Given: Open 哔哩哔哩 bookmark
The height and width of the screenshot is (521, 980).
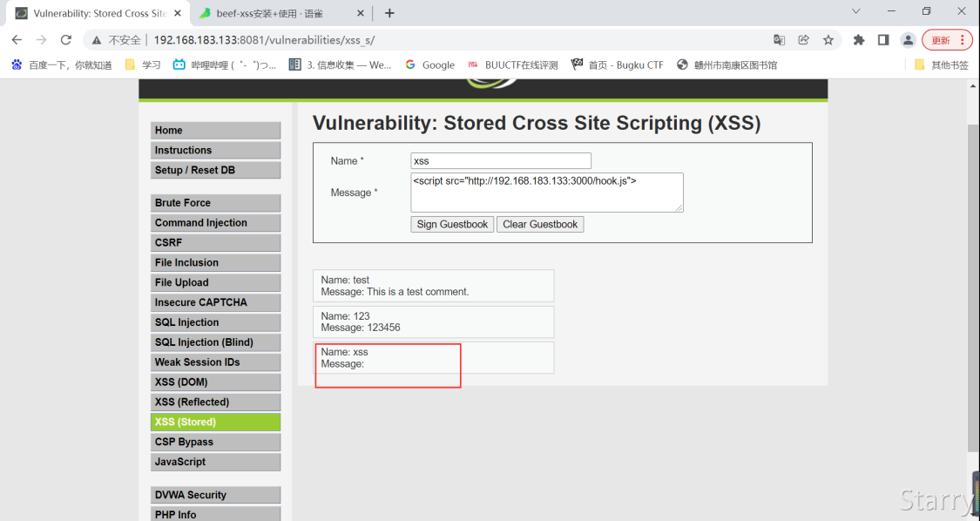Looking at the screenshot, I should 225,64.
